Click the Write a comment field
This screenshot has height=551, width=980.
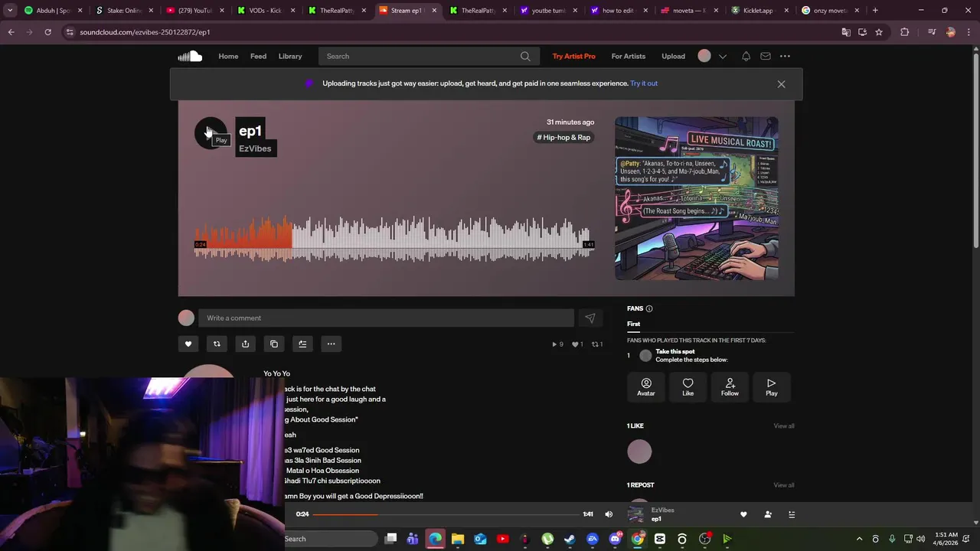coord(386,318)
